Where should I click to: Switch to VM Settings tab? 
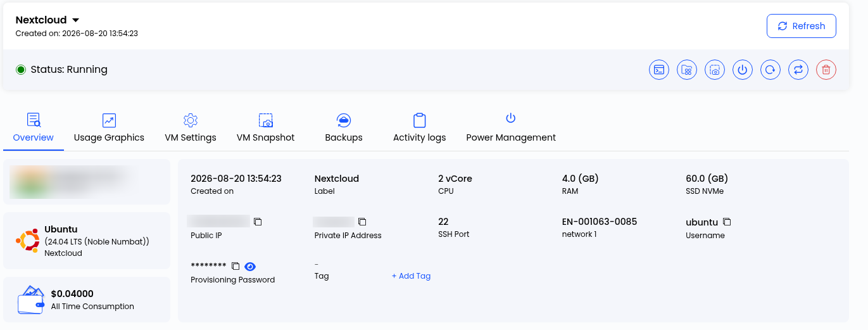pos(191,128)
